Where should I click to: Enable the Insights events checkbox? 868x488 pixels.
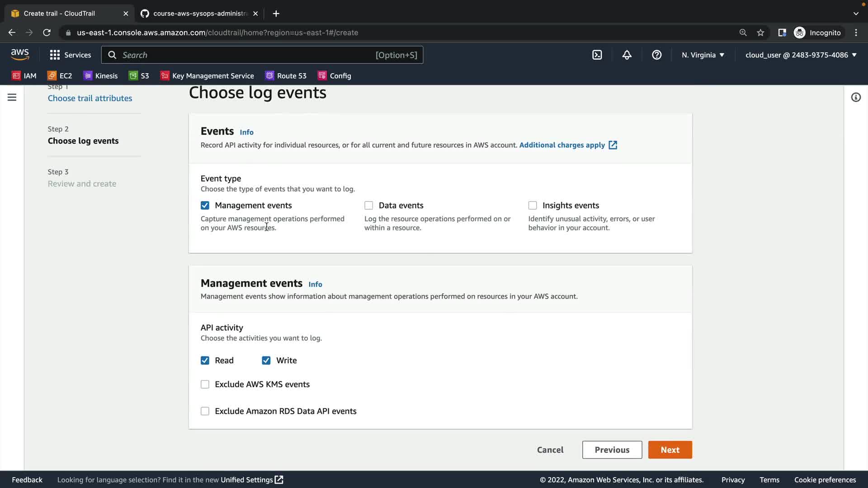[x=533, y=206]
